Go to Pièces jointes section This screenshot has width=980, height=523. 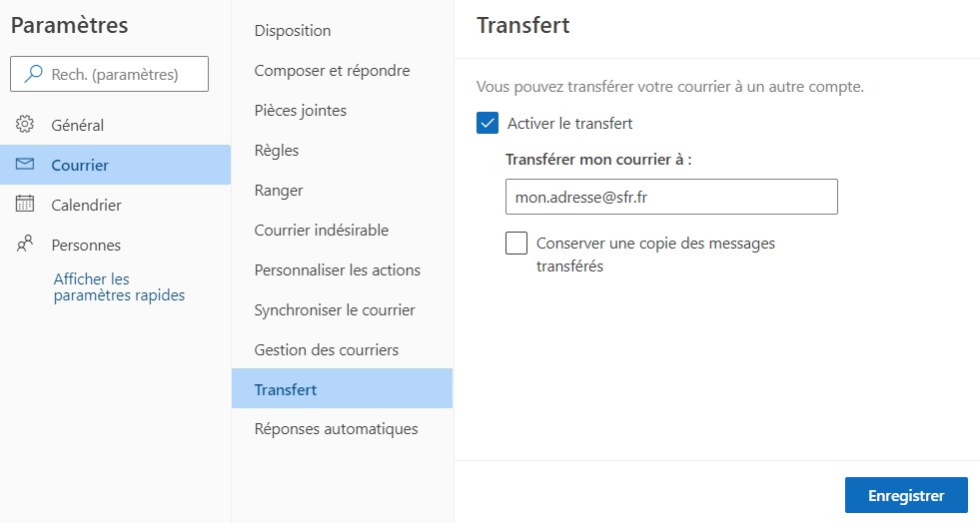coord(301,111)
